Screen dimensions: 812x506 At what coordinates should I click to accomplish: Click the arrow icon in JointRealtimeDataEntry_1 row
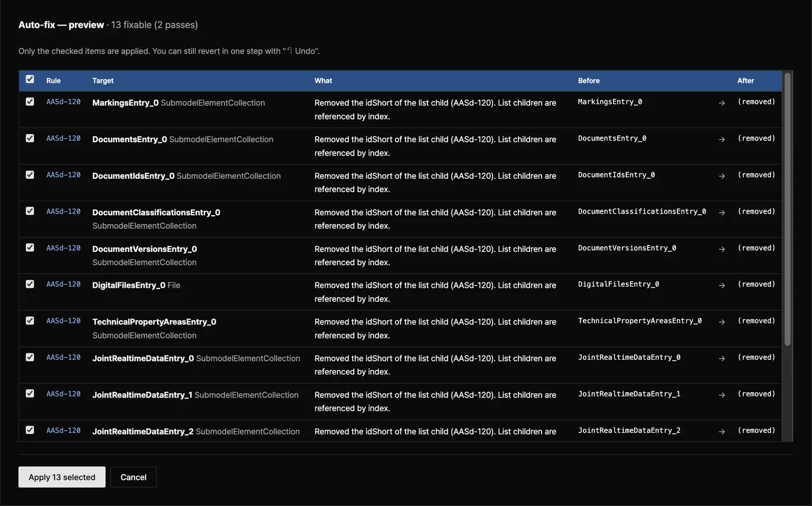722,395
